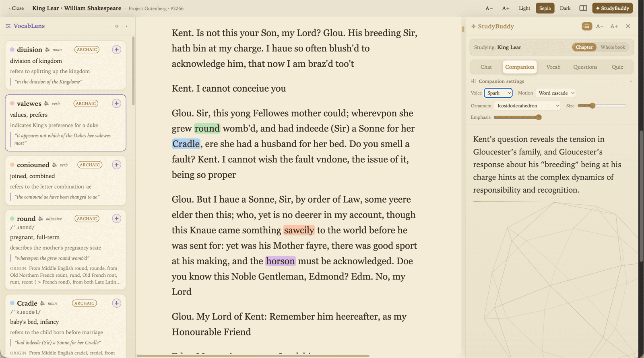644x358 pixels.
Task: Decrease StudyBuddy panel text with A−
Action: coord(600,26)
